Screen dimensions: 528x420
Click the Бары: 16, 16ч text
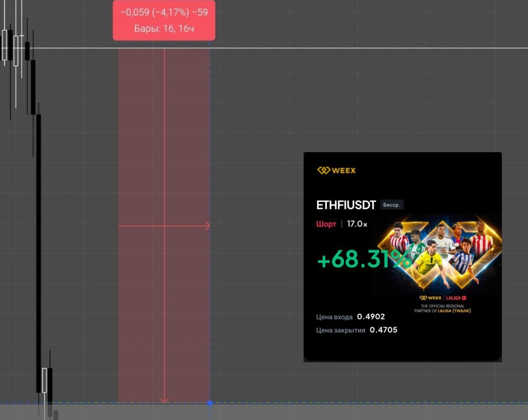[164, 28]
